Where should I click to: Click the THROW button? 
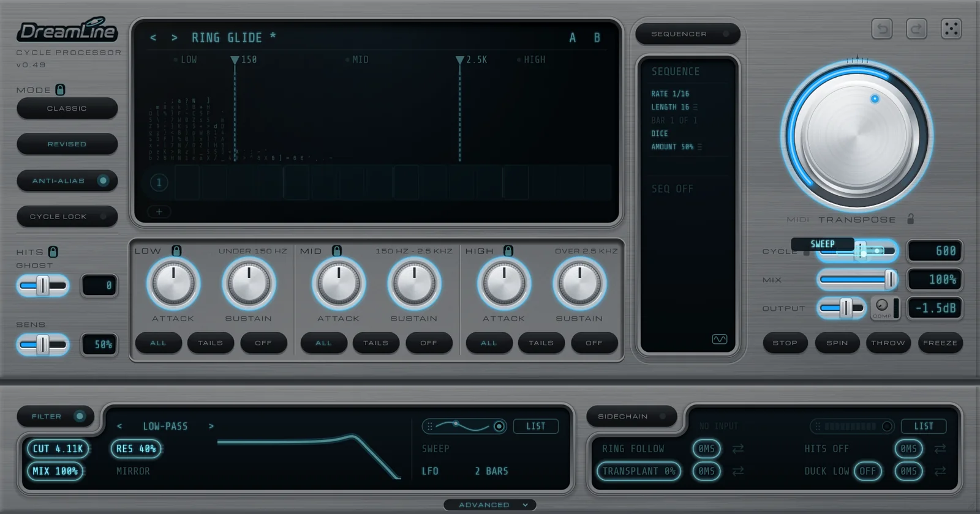point(888,343)
